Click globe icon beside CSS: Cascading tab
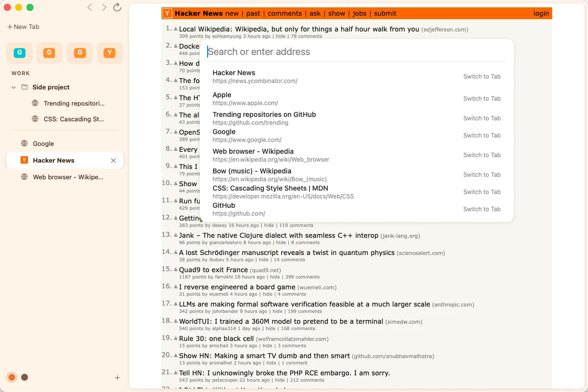 35,119
